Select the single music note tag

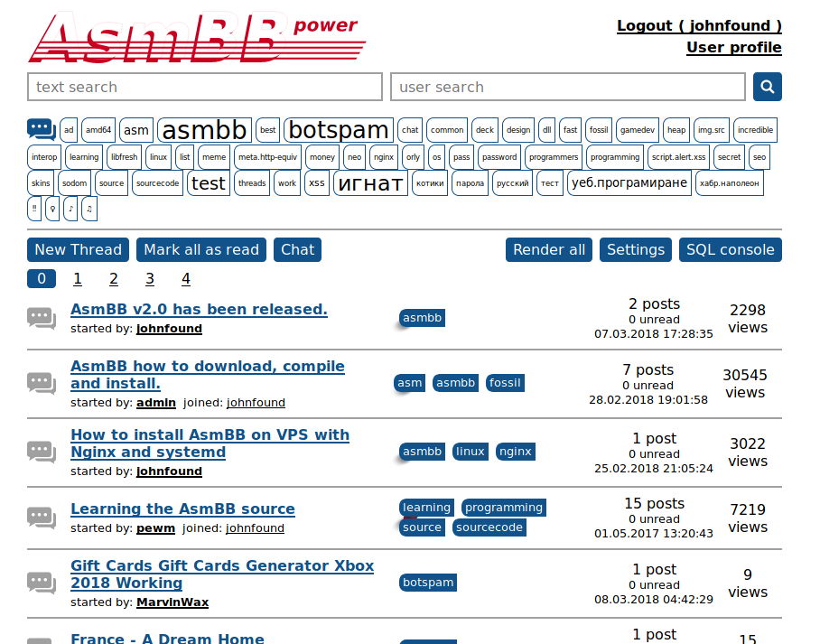point(70,209)
